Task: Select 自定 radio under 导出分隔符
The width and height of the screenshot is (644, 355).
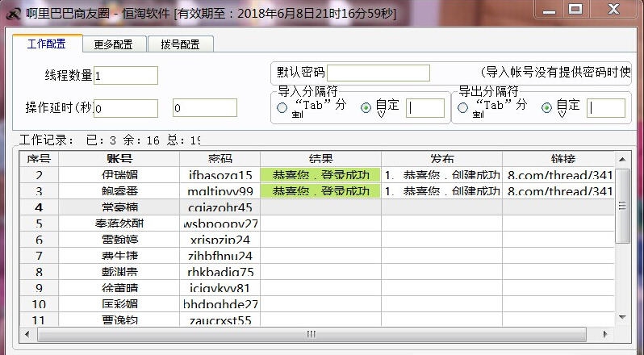Action: [546, 108]
